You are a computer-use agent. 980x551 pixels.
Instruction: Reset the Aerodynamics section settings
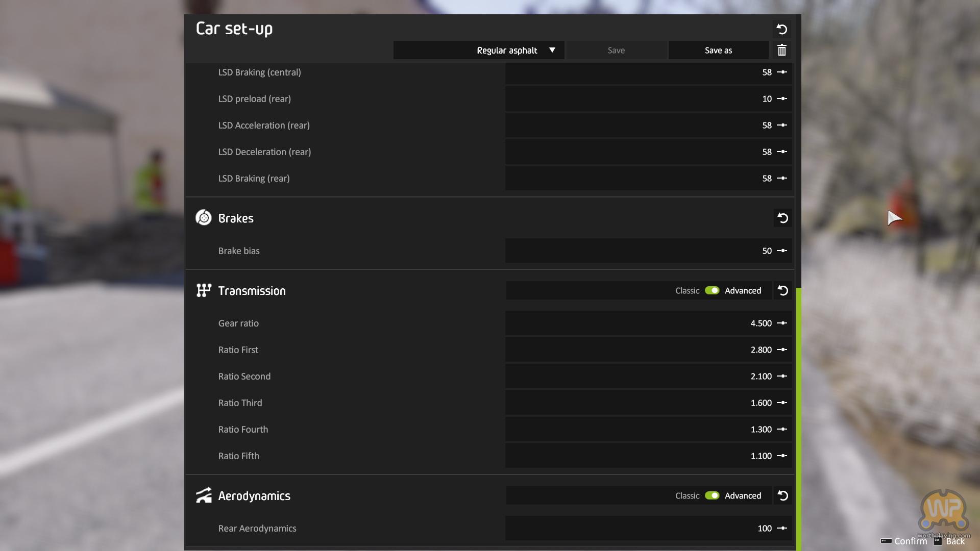pyautogui.click(x=782, y=496)
